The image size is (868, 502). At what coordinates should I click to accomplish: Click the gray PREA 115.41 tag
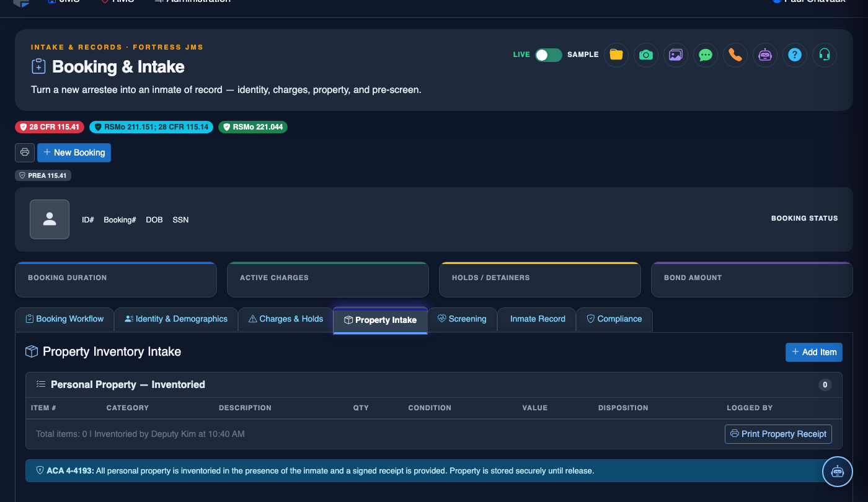(43, 175)
